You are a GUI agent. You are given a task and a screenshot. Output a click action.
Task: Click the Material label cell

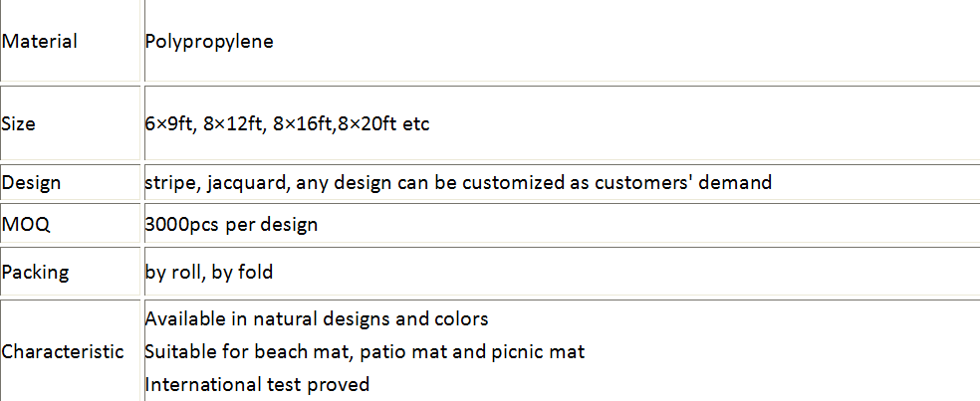(40, 42)
